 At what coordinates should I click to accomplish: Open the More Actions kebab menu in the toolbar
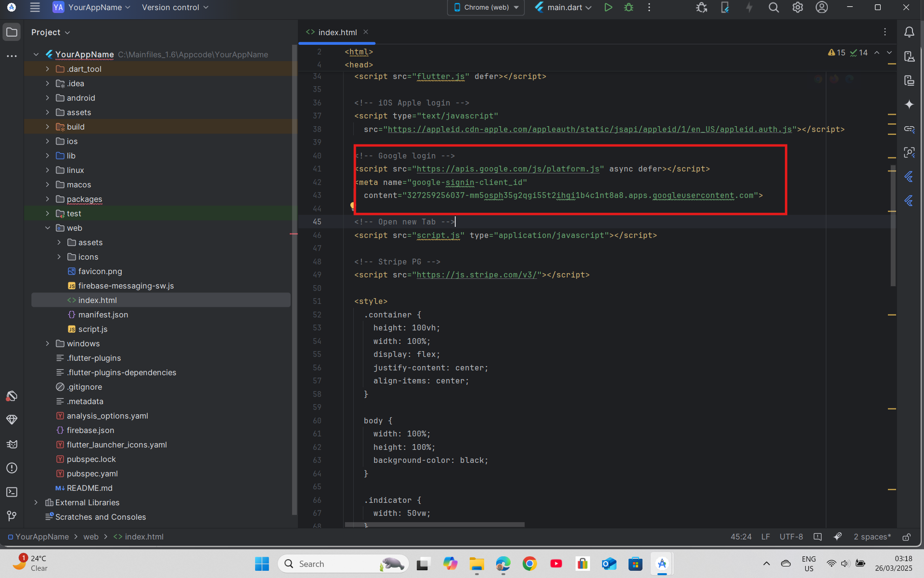tap(649, 7)
